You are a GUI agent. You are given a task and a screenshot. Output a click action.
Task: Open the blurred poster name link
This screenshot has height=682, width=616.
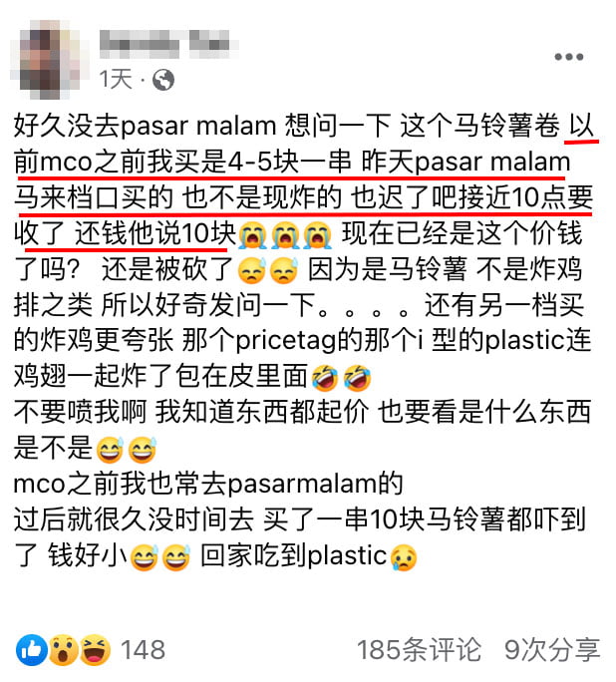[x=167, y=44]
